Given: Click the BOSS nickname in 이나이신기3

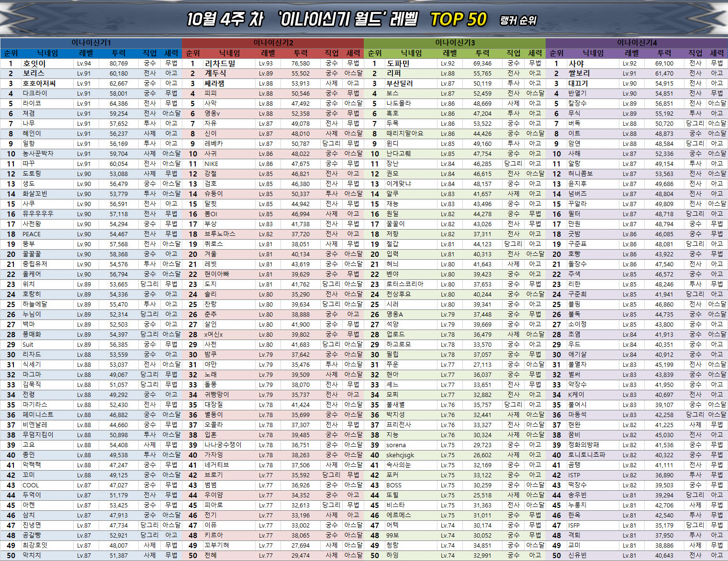Looking at the screenshot, I should point(394,485).
